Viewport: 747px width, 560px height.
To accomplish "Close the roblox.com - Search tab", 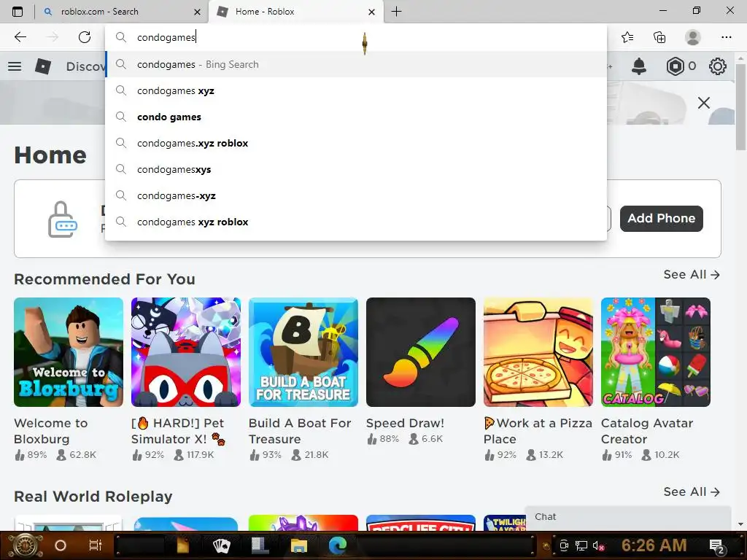I will pos(197,12).
